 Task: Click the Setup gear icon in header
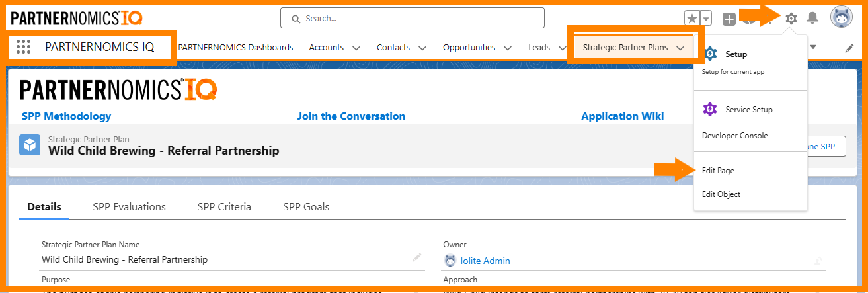tap(791, 19)
